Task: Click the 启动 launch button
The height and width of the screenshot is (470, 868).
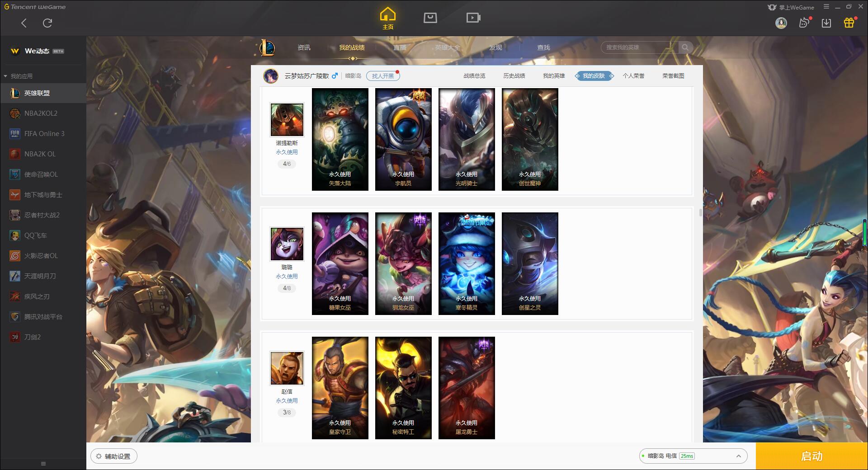Action: [x=811, y=456]
